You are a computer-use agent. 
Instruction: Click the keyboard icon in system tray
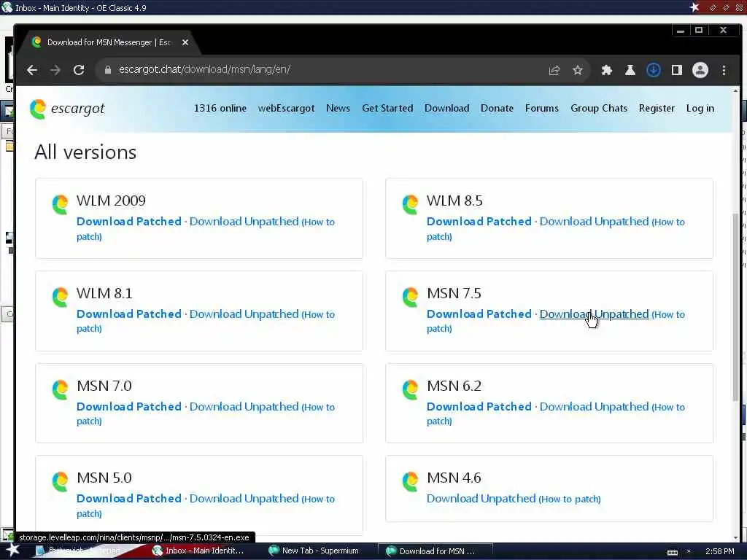pyautogui.click(x=672, y=552)
